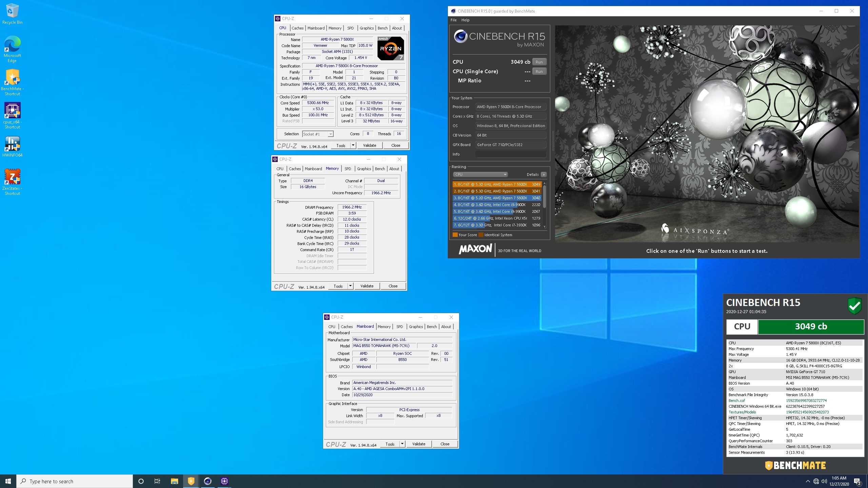Click the MAXON logo in Cinebench
Viewport: 868px width, 488px height.
[x=475, y=249]
